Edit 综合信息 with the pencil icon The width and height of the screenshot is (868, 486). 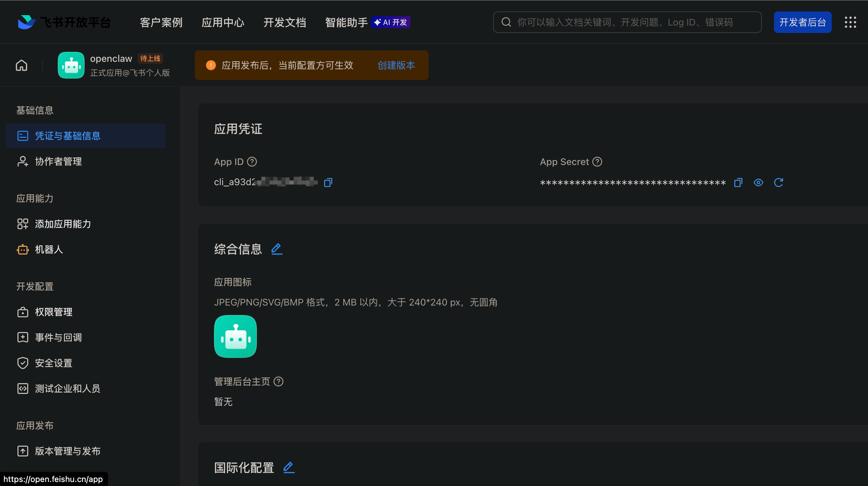(x=277, y=249)
